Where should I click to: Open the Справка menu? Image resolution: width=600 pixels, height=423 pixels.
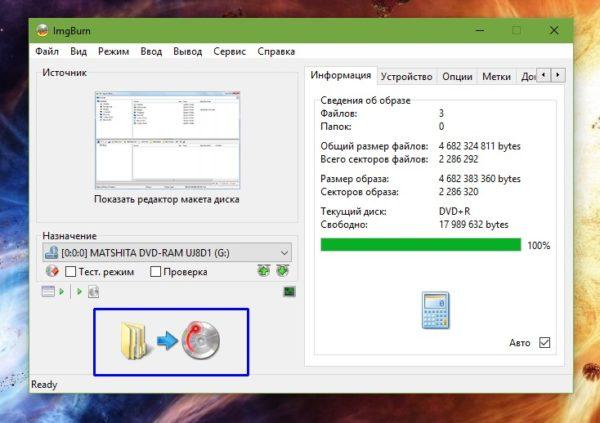pyautogui.click(x=276, y=51)
